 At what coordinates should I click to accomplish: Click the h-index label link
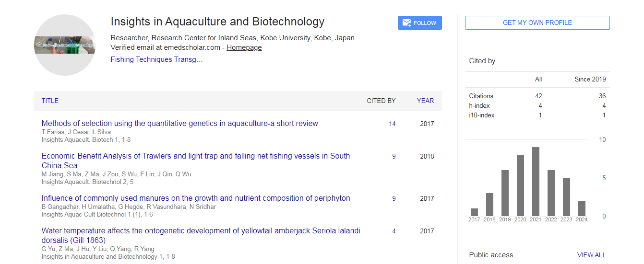coord(479,105)
